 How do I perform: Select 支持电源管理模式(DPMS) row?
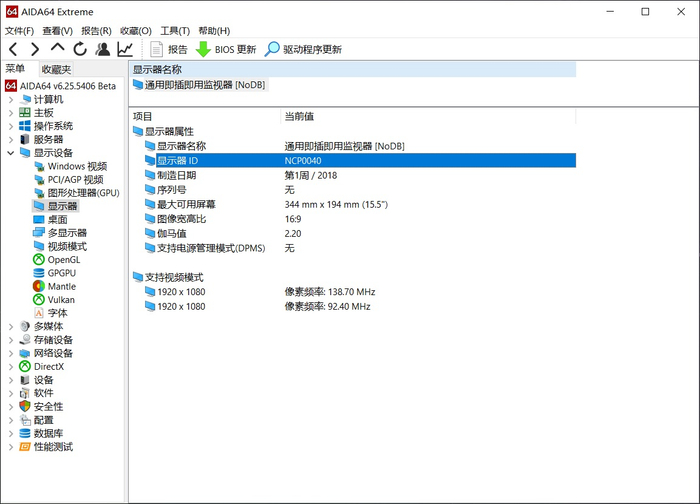point(360,248)
